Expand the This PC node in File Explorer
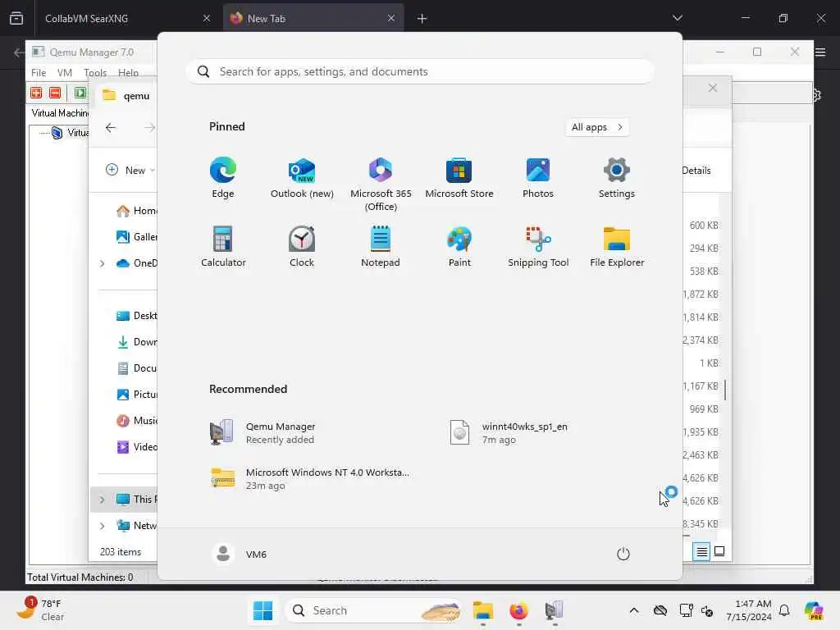 pos(103,500)
